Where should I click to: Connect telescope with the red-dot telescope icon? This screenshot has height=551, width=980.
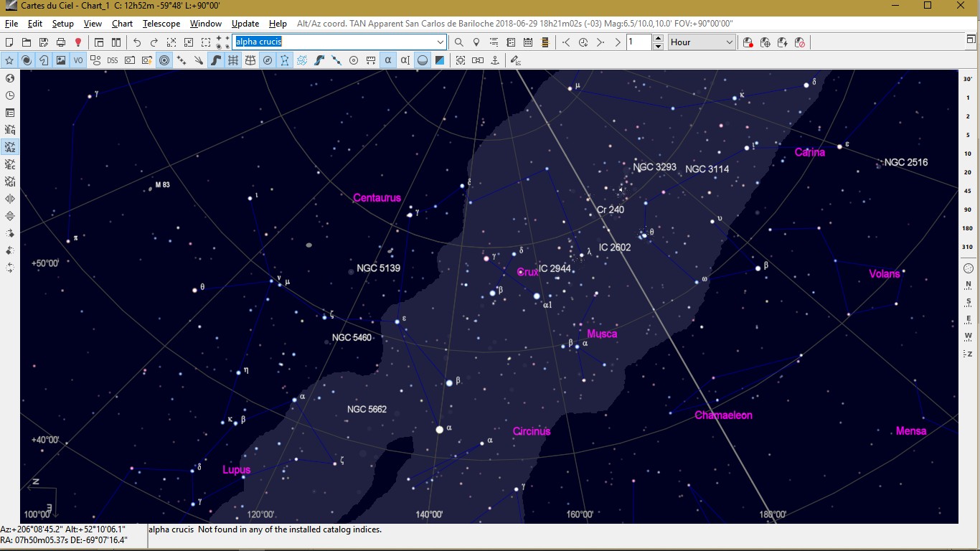[x=748, y=42]
